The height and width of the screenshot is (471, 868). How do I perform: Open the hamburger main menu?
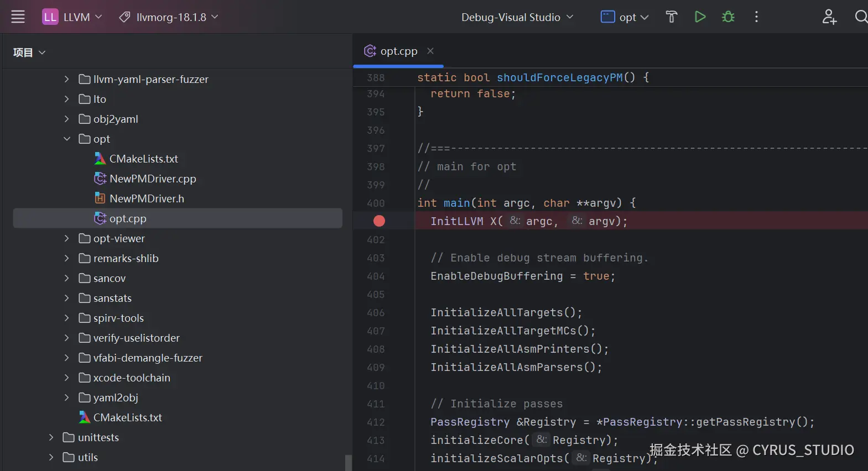(18, 17)
